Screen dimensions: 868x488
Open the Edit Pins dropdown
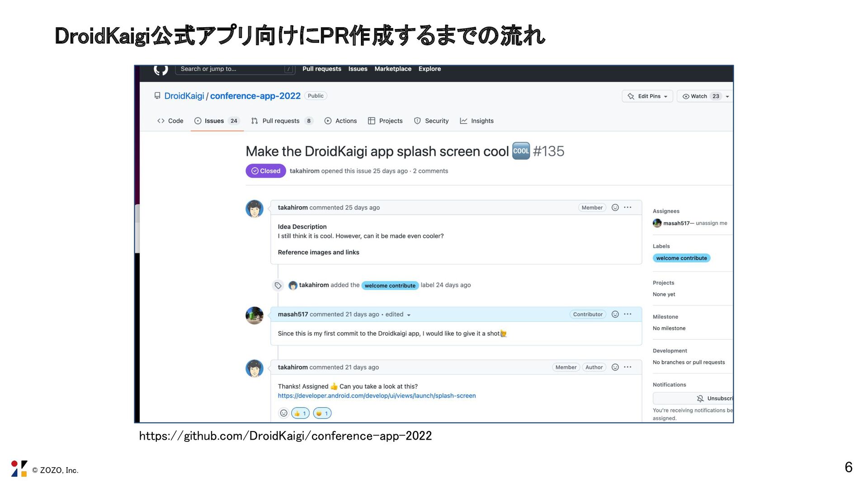coord(647,96)
